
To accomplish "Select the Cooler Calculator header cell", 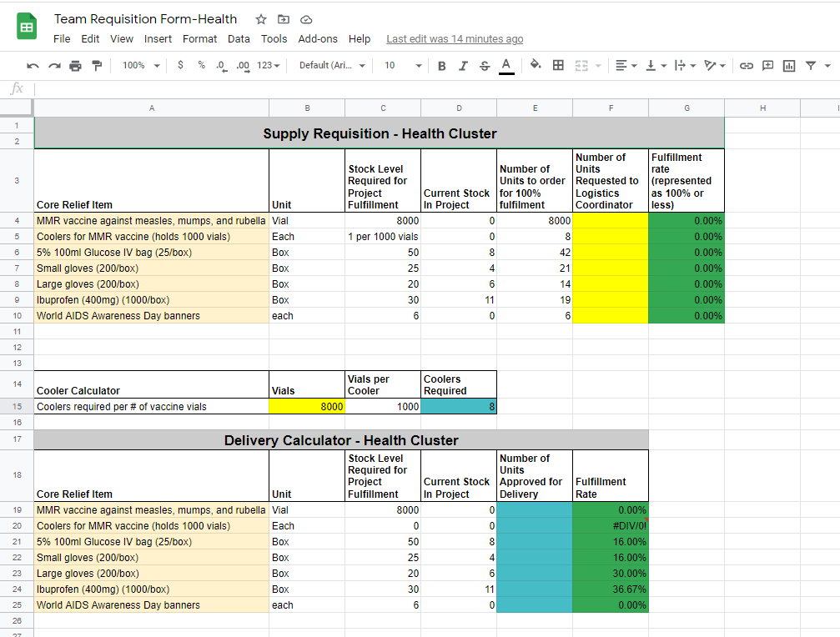I will coord(152,384).
